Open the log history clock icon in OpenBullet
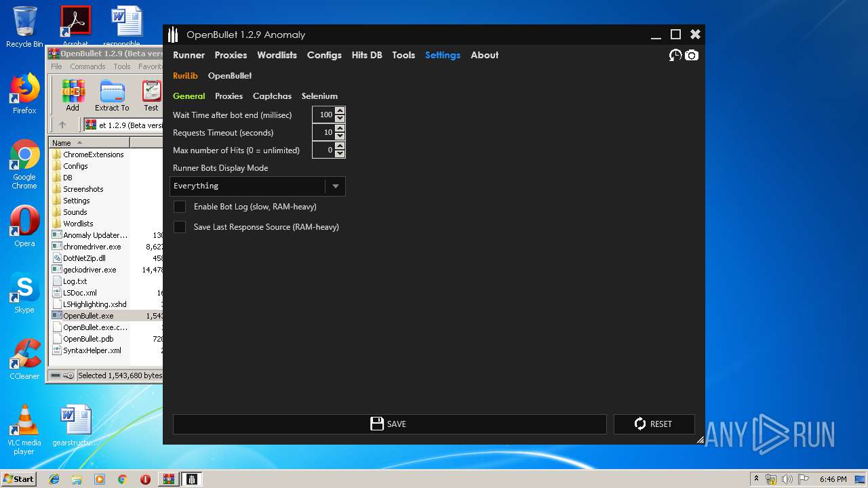868x488 pixels. click(x=675, y=56)
